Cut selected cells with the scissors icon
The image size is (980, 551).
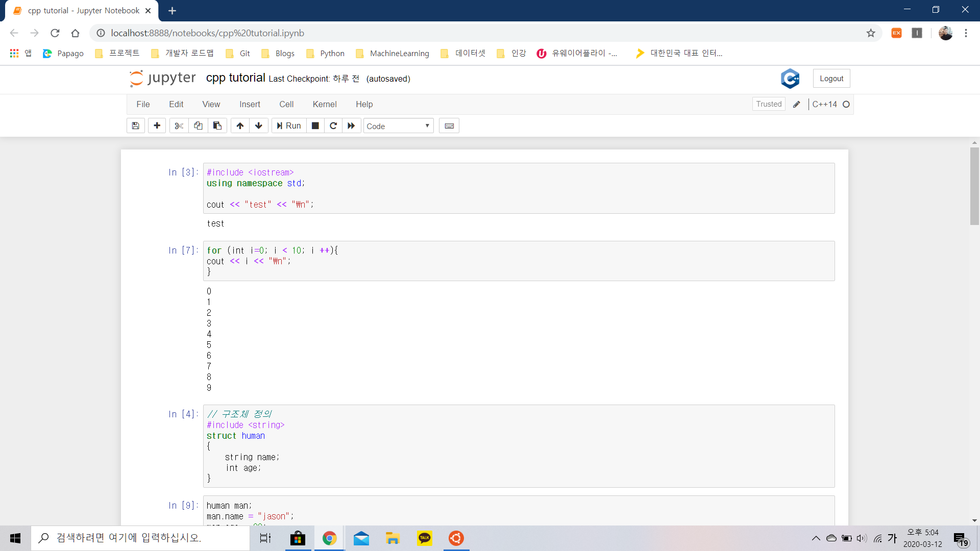click(179, 126)
